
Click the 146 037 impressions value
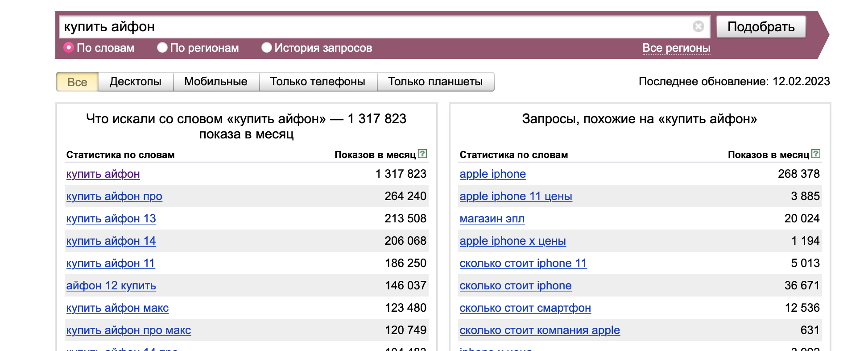click(405, 285)
